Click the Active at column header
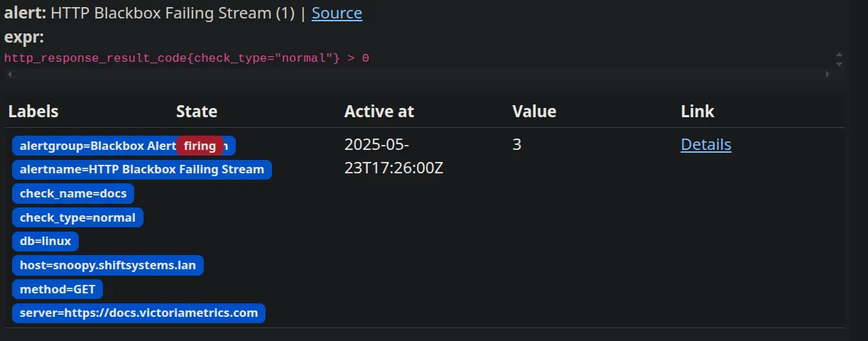The image size is (868, 341). pyautogui.click(x=379, y=112)
